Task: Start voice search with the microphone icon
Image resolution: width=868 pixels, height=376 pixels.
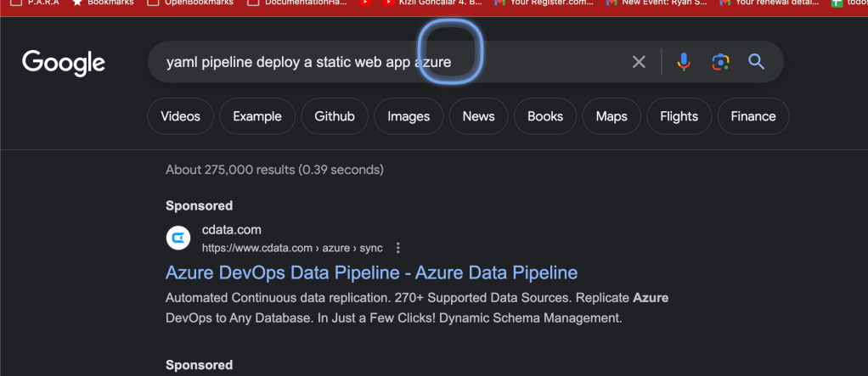Action: coord(684,62)
